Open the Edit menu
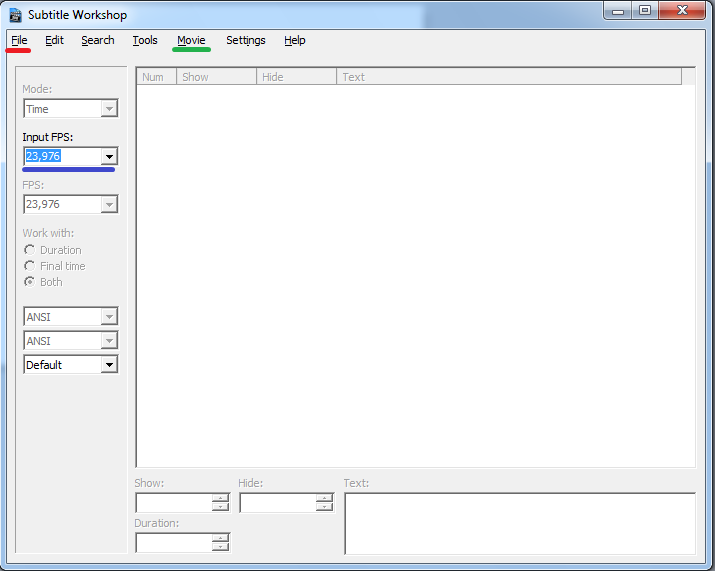This screenshot has width=715, height=571. point(54,40)
